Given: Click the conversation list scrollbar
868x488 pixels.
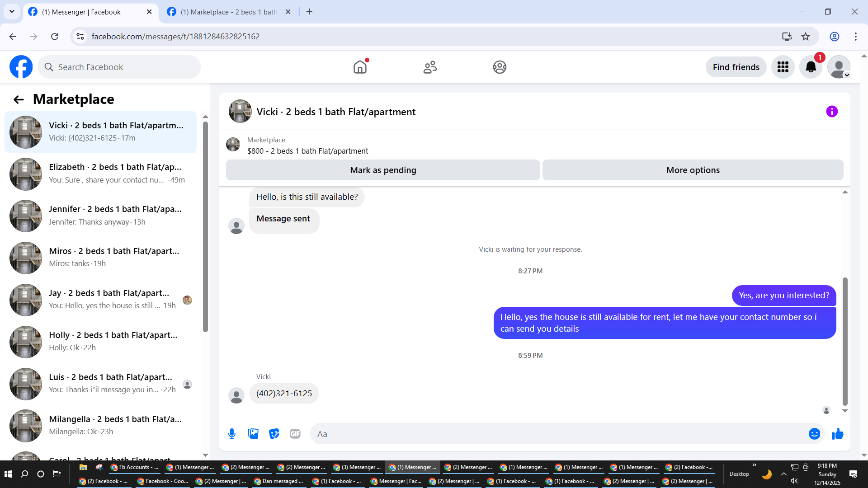Looking at the screenshot, I should click(205, 226).
